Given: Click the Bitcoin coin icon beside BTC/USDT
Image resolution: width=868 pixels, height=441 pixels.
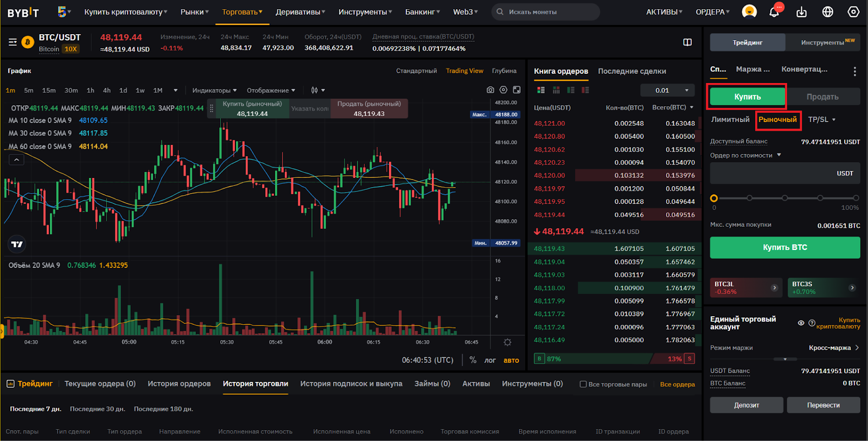Looking at the screenshot, I should coord(28,42).
